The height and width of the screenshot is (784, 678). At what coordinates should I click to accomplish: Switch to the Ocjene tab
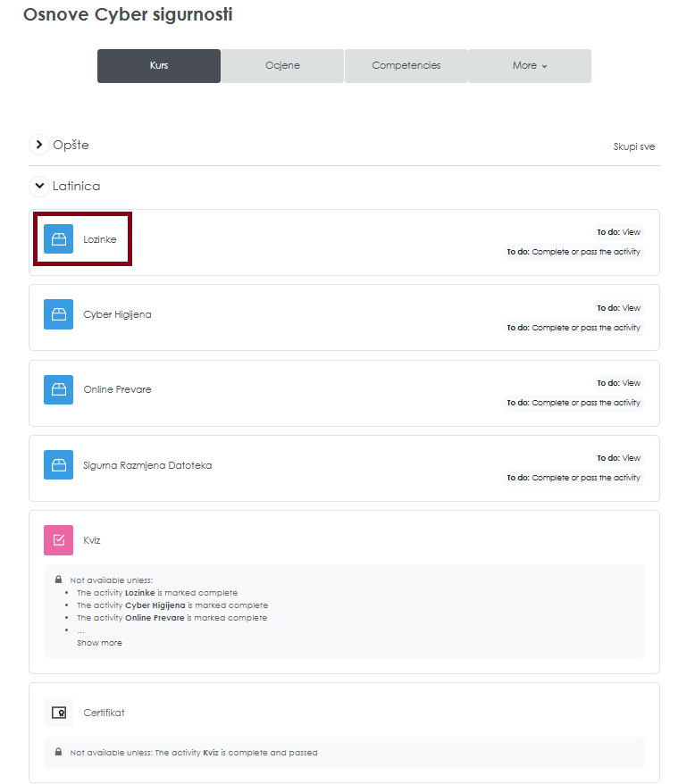coord(282,66)
